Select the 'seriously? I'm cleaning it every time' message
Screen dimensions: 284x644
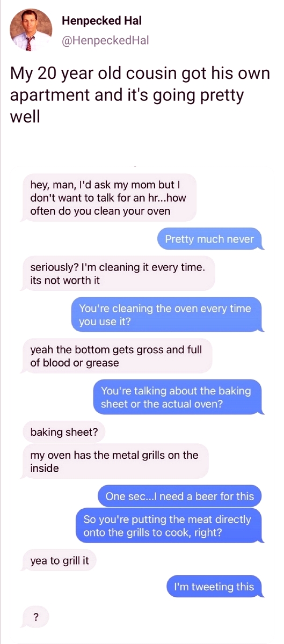click(x=119, y=273)
